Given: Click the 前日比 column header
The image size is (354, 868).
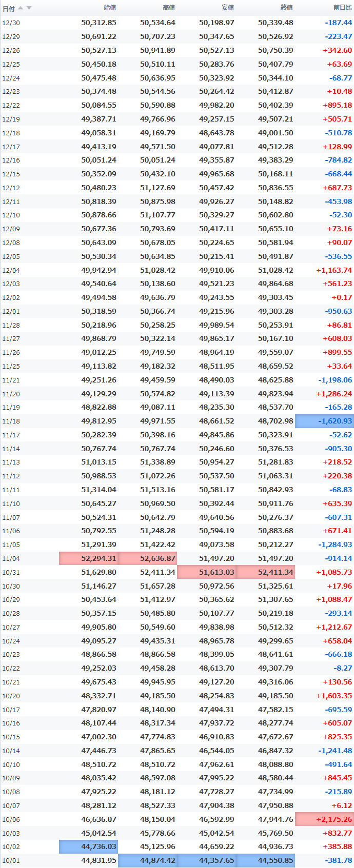Looking at the screenshot, I should tap(343, 8).
